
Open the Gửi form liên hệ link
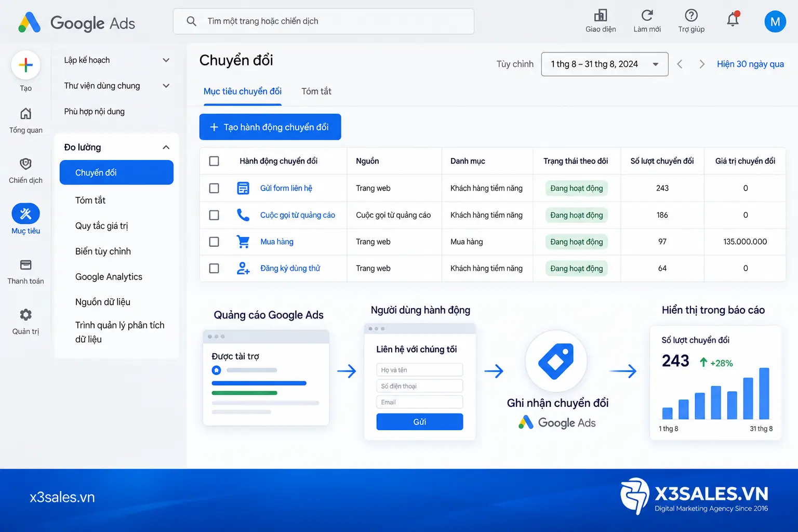click(286, 188)
